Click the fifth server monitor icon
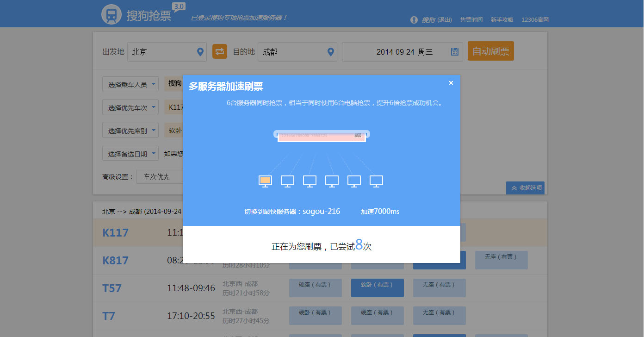This screenshot has height=337, width=644. [x=354, y=181]
